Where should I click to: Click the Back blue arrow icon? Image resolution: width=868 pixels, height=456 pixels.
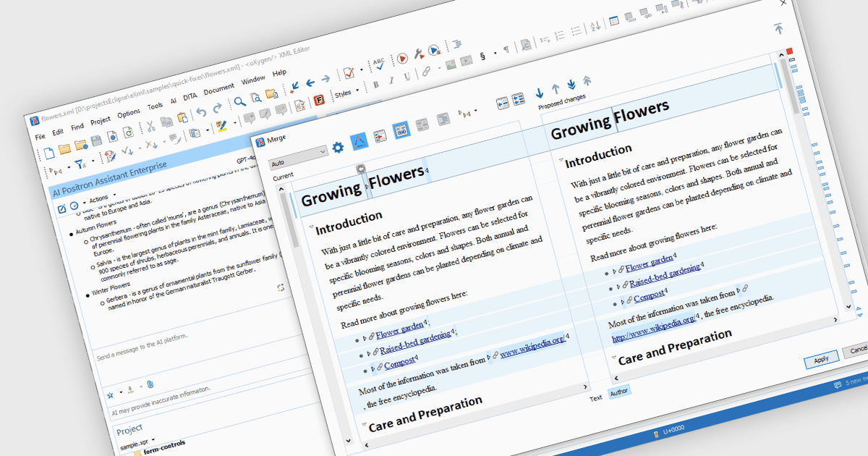coord(310,83)
